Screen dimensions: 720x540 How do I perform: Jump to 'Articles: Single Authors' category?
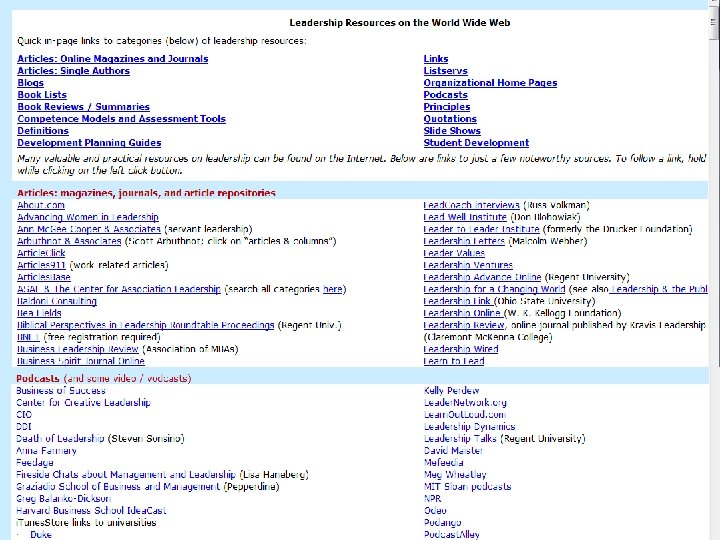tap(73, 71)
